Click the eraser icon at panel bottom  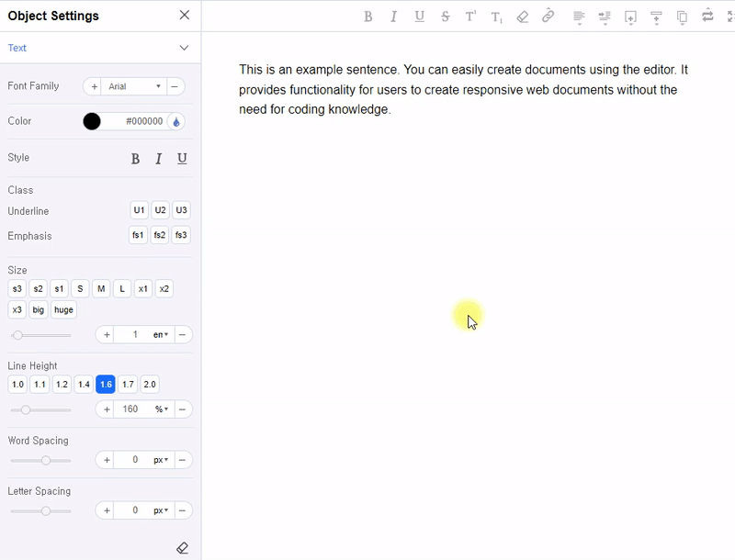[x=182, y=548]
